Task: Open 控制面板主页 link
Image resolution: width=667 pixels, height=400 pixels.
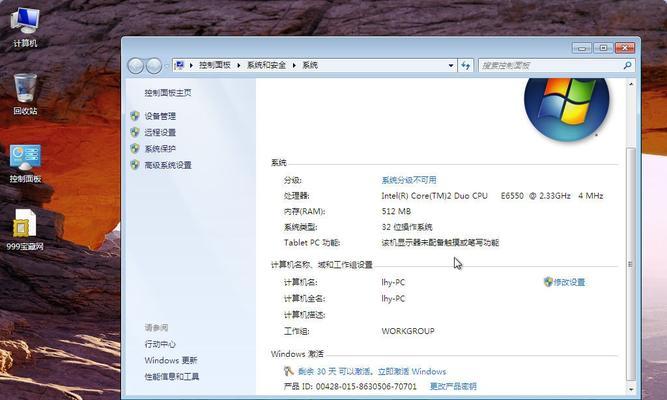Action: [x=168, y=93]
